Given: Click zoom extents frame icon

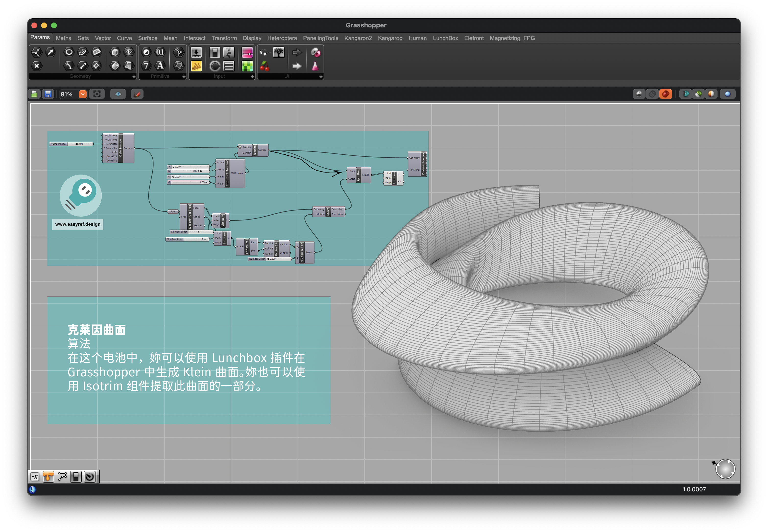Looking at the screenshot, I should 97,94.
